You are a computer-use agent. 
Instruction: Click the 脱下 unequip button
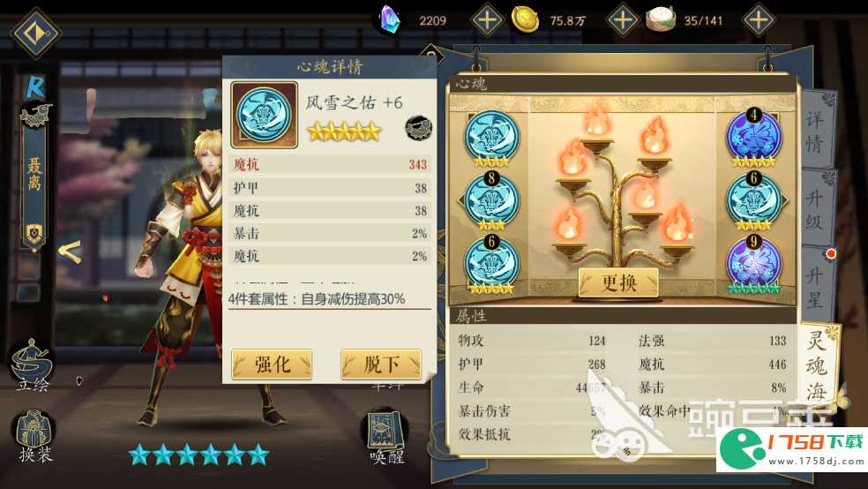tap(381, 364)
